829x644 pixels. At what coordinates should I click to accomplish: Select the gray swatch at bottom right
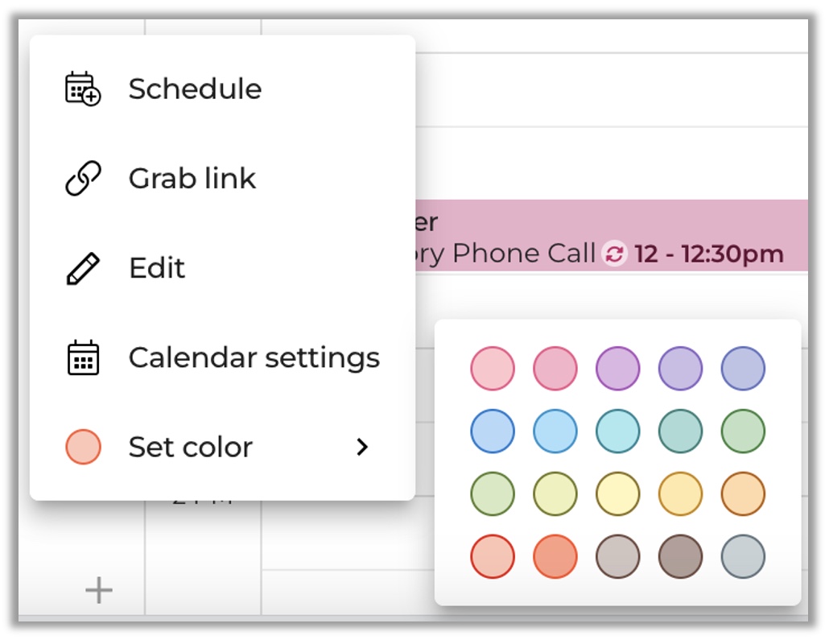(743, 556)
